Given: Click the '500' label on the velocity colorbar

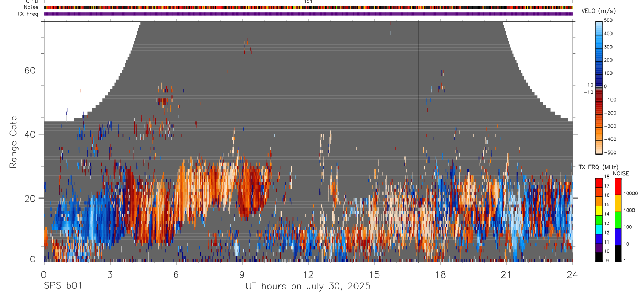Looking at the screenshot, I should point(608,20).
